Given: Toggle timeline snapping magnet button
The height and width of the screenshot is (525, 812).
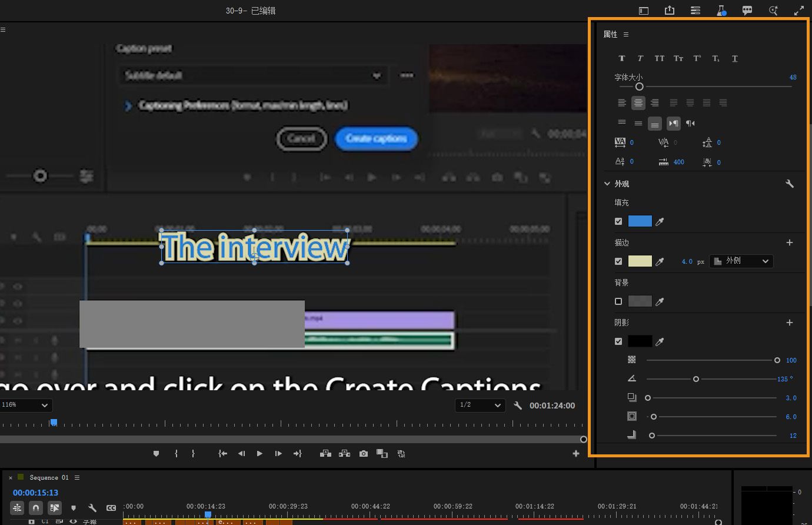Looking at the screenshot, I should click(36, 507).
